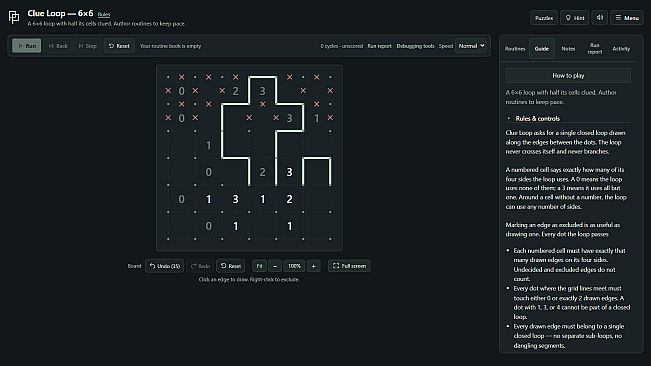The height and width of the screenshot is (366, 651).
Task: Click the 3 clue cell in top row
Action: tap(262, 91)
